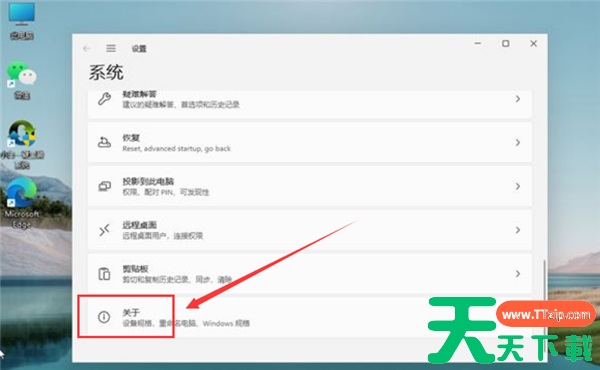Open 'Reset, advanced startup, go back' row
600x370 pixels.
[x=310, y=142]
